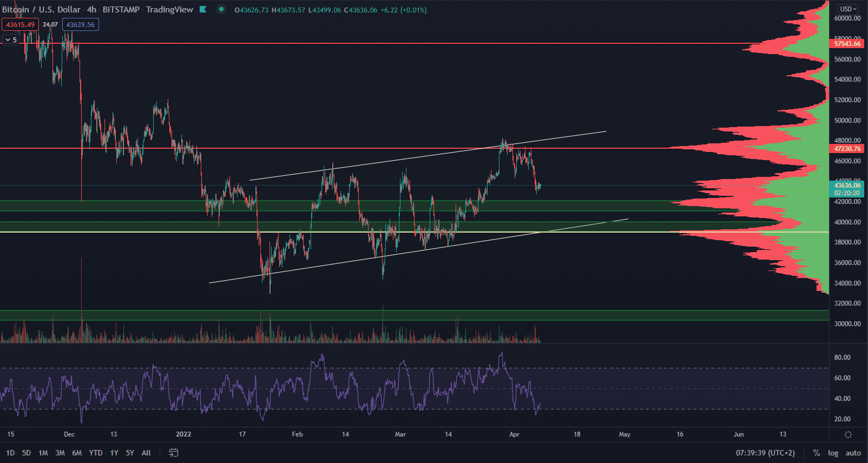
Task: Click the Bitcoin / U.S. Dollar symbol title
Action: coord(41,9)
